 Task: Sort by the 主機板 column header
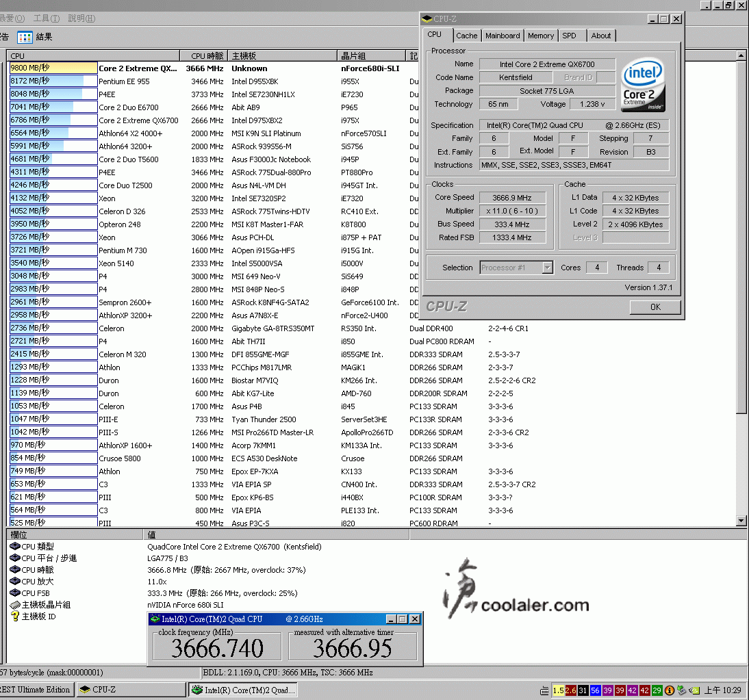(x=282, y=56)
